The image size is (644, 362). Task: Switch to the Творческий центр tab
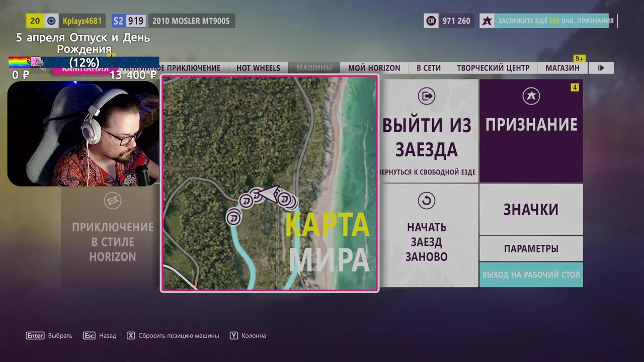[x=493, y=68]
